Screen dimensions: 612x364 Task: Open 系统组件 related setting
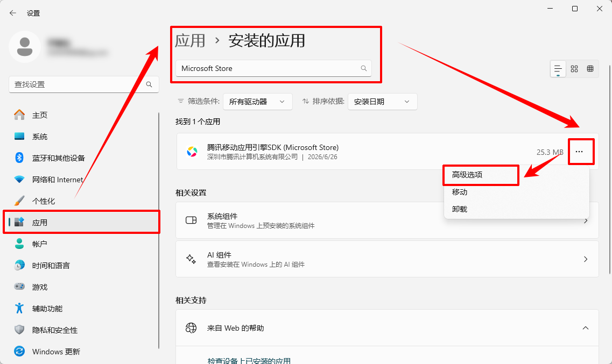[x=387, y=220]
